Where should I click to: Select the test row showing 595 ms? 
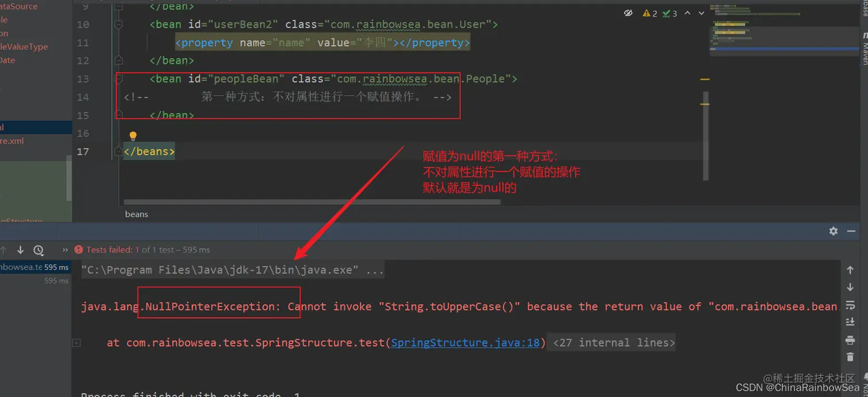35,267
